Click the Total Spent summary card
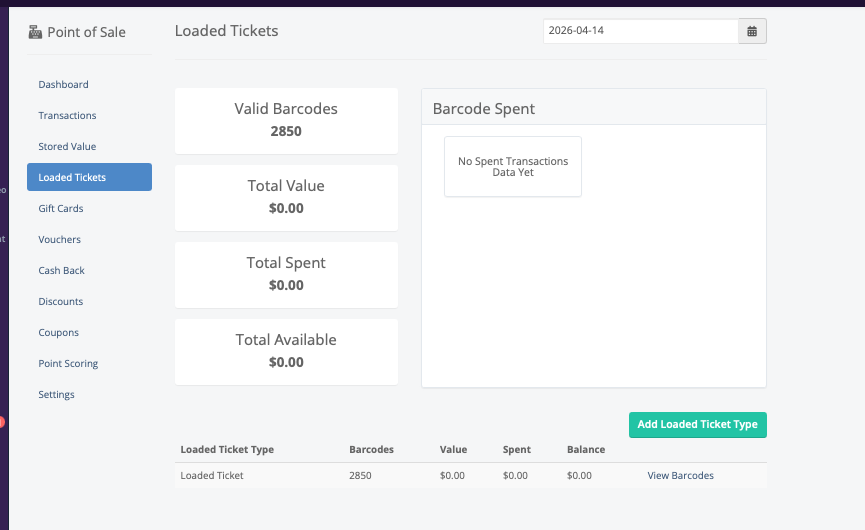 click(286, 274)
